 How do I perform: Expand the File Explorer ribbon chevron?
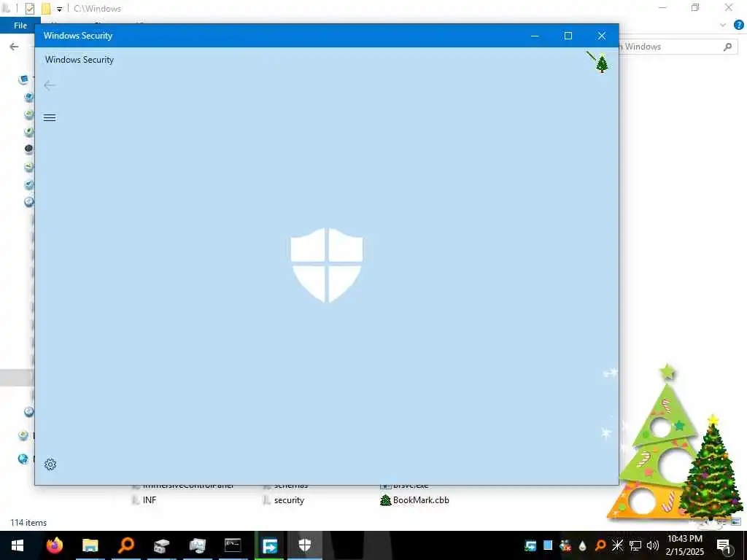[723, 26]
